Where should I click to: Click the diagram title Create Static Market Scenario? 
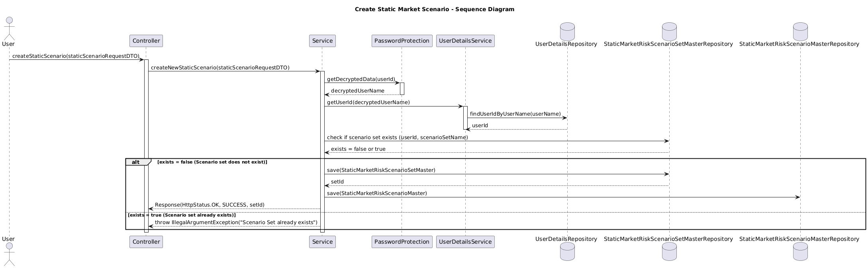tap(434, 9)
